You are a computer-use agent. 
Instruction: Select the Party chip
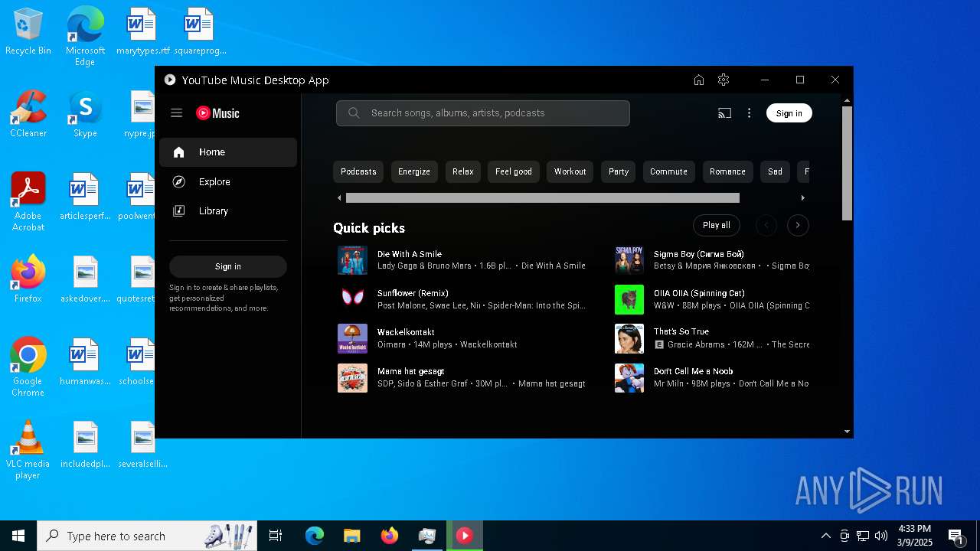pyautogui.click(x=619, y=171)
